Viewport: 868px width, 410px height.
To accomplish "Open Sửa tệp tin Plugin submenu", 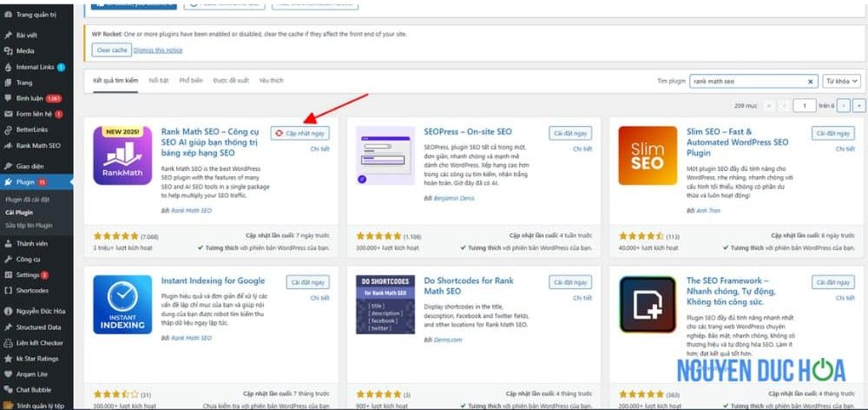I will [29, 226].
